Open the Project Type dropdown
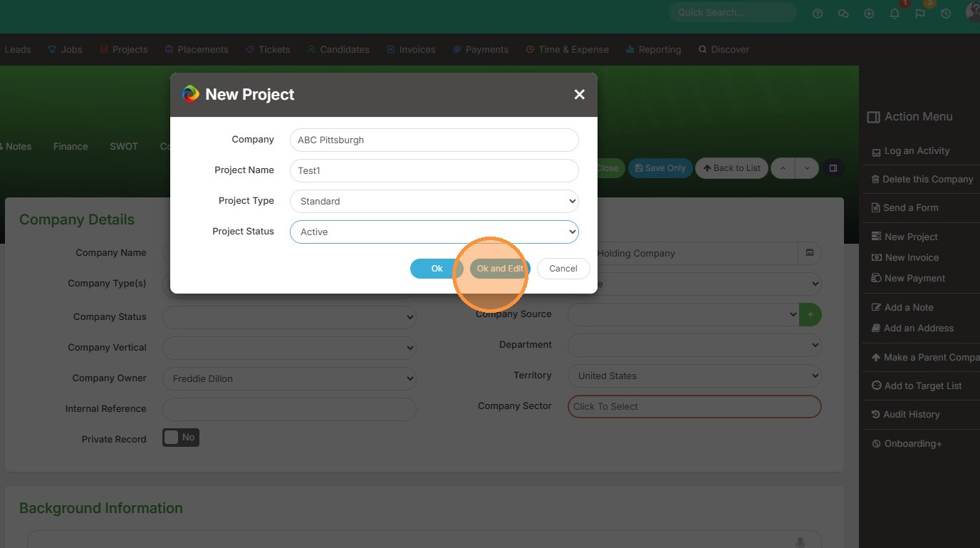The height and width of the screenshot is (548, 980). [x=434, y=201]
